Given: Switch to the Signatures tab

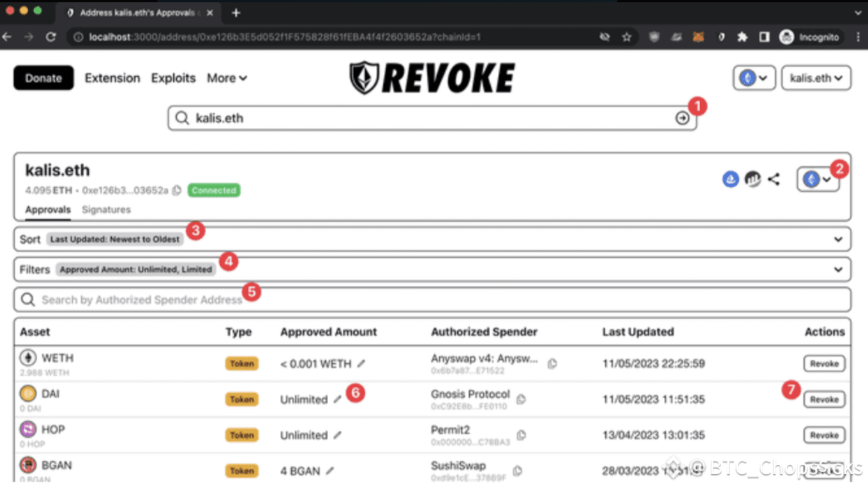Looking at the screenshot, I should 106,209.
